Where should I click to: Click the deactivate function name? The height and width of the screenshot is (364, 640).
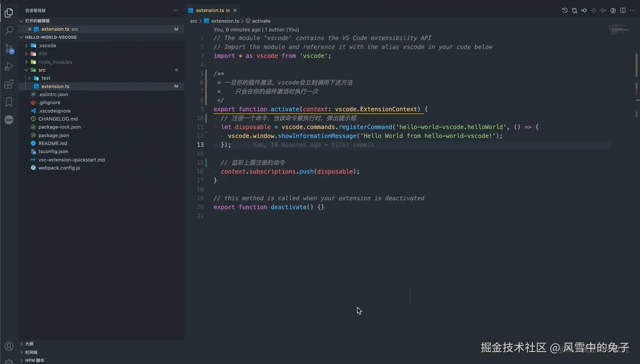tap(288, 207)
